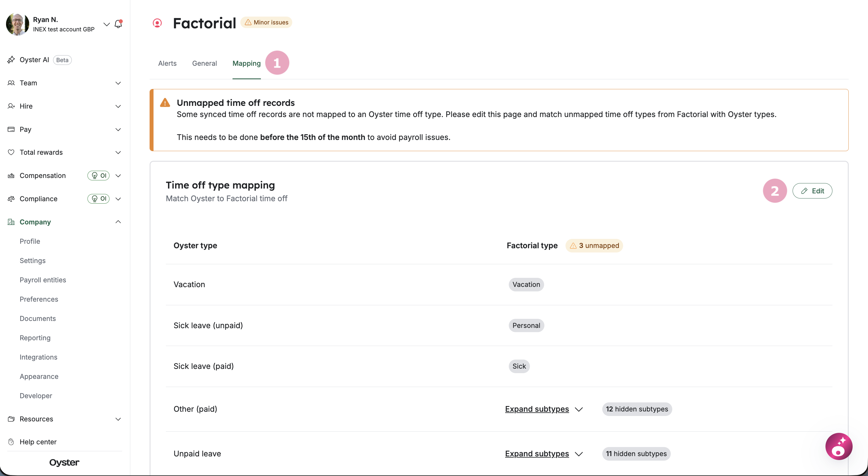
Task: Click the Factorial type column header
Action: [x=532, y=246]
